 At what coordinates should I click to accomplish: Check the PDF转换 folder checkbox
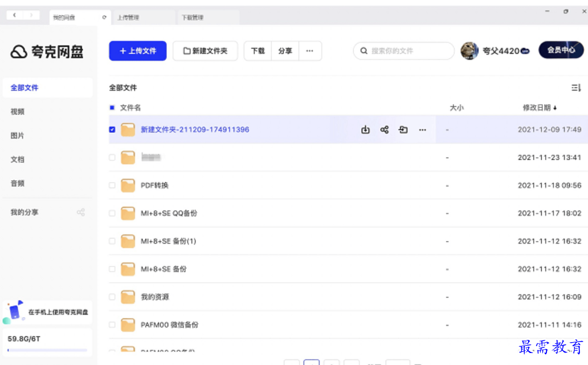(112, 185)
